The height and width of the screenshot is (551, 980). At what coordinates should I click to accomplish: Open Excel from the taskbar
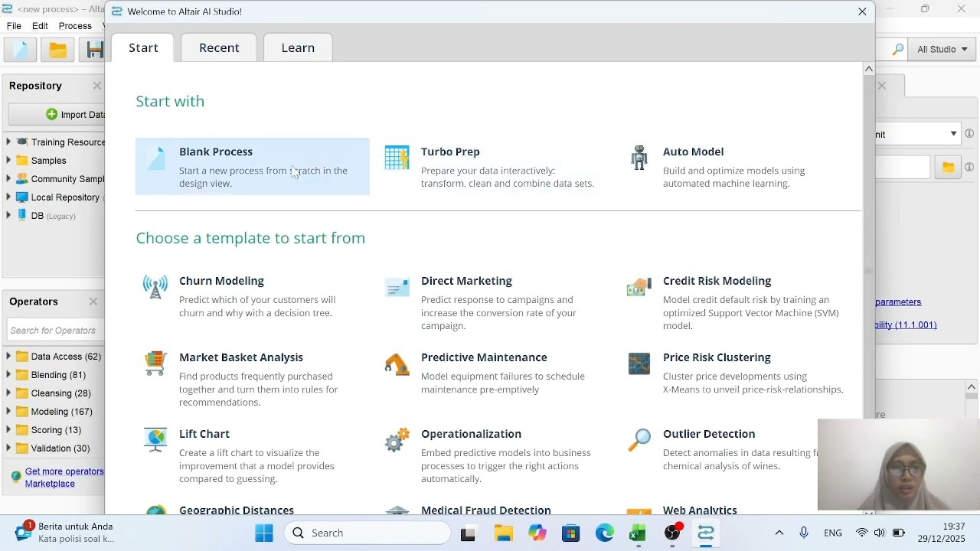(638, 533)
